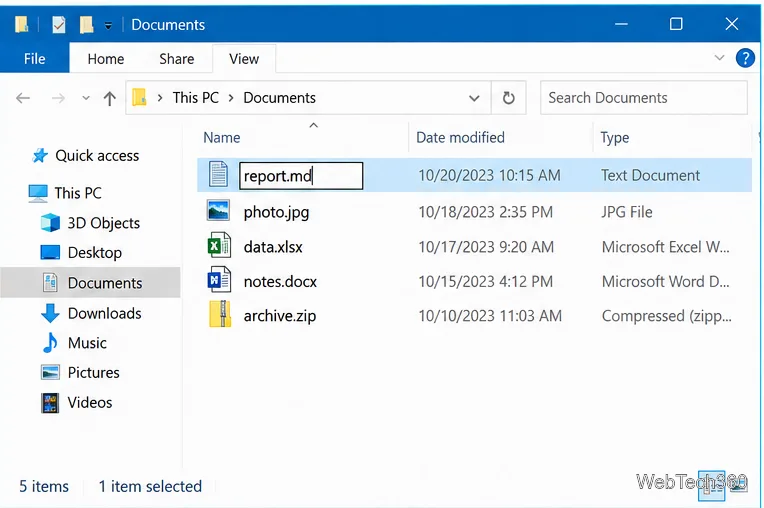
Task: Click the date 10/10/2023 11:03 AM
Action: 490,316
